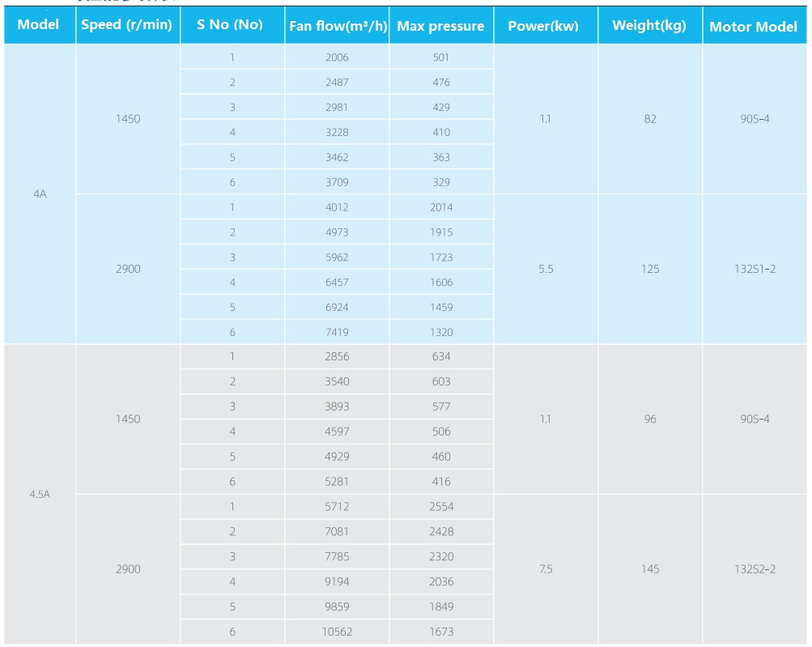Select fan flow value 4929
Viewport: 812px width, 647px height.
pyautogui.click(x=337, y=457)
